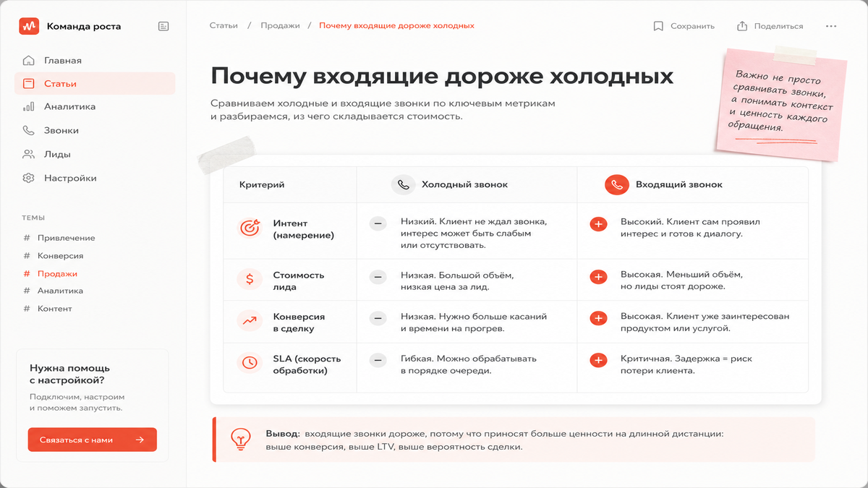
Task: Open Настройки gear icon
Action: tap(29, 178)
